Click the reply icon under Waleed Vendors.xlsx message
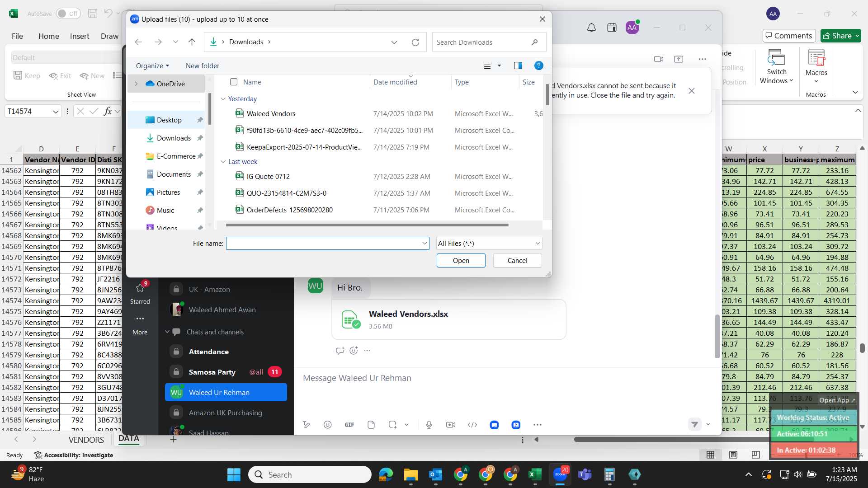868x488 pixels. pyautogui.click(x=340, y=351)
